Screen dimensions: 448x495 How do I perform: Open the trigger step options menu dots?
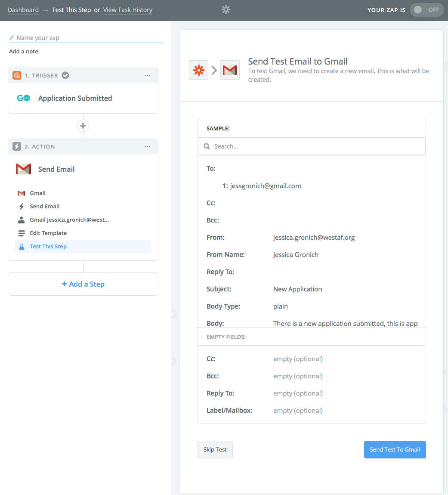tap(148, 75)
